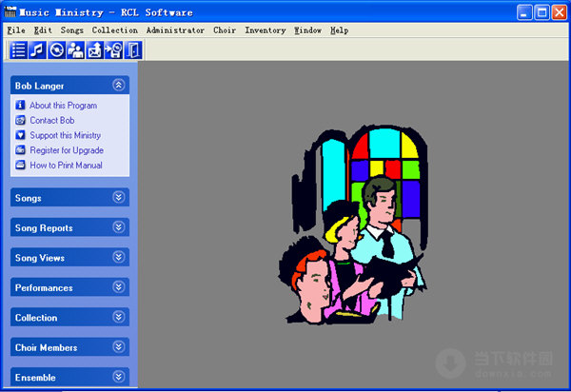Click the people (choir members) toolbar icon
Screen dimensions: 571x392
pos(75,49)
